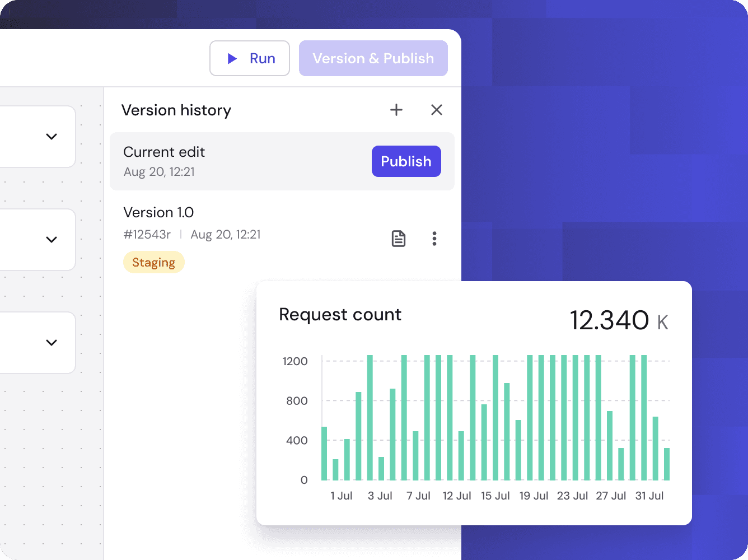
Task: Click the leftmost bar in the Request count chart
Action: [324, 454]
